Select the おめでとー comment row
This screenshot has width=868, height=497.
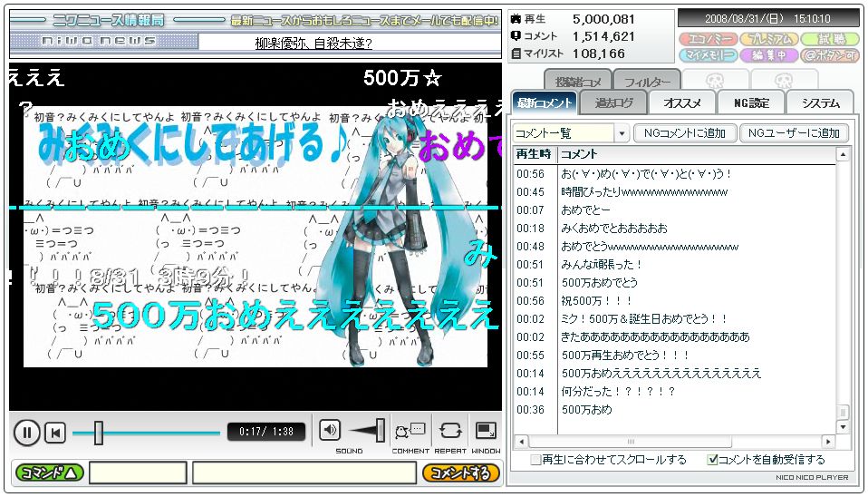[x=675, y=210]
